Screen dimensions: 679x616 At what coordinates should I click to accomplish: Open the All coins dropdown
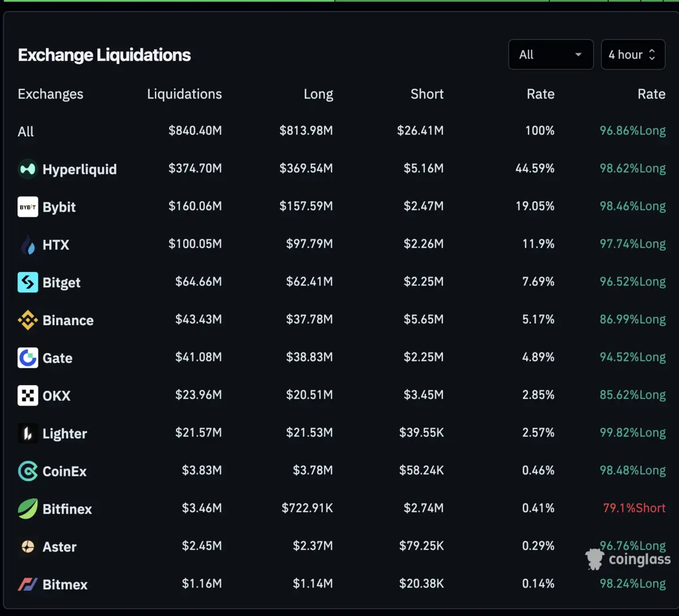coord(551,55)
